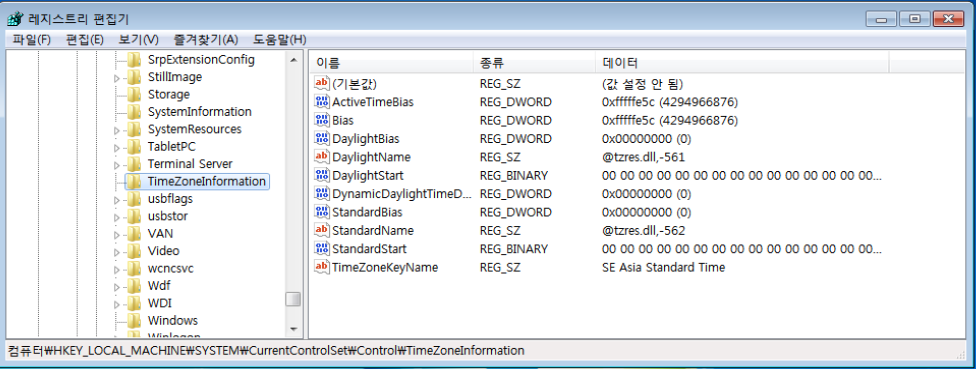Click the '@tzres.dll,-562' data cell
Viewport: 976px width, 369px height.
(643, 230)
